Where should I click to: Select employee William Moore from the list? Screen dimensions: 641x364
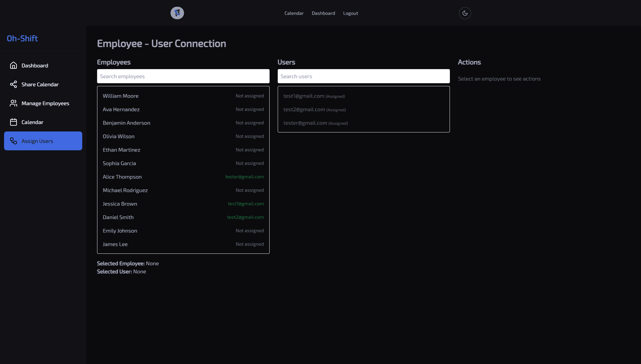point(120,96)
